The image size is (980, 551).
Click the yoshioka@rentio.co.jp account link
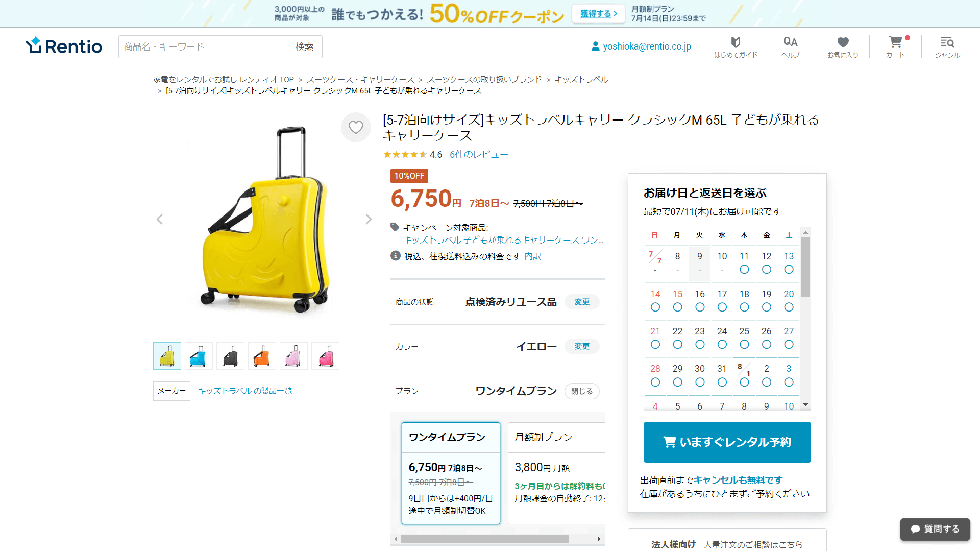(647, 46)
